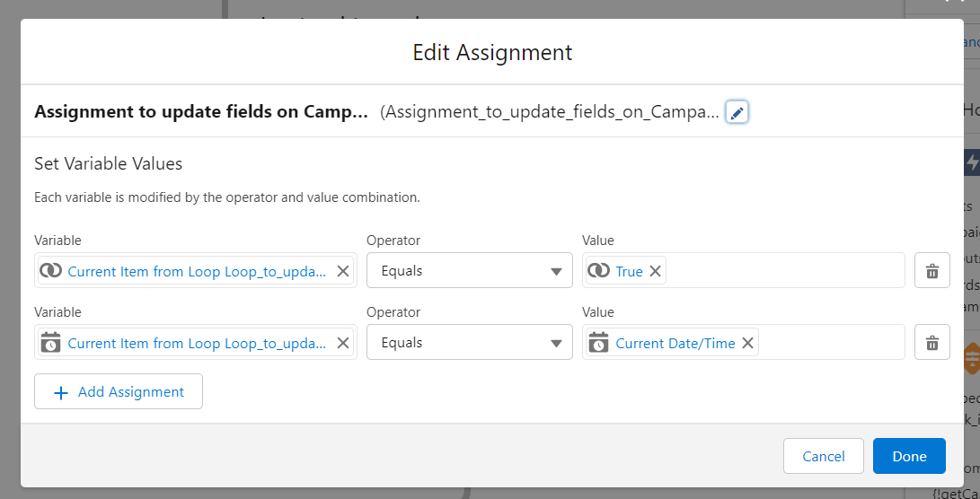
Task: Remove the second variable's Current Item pill
Action: click(x=343, y=343)
